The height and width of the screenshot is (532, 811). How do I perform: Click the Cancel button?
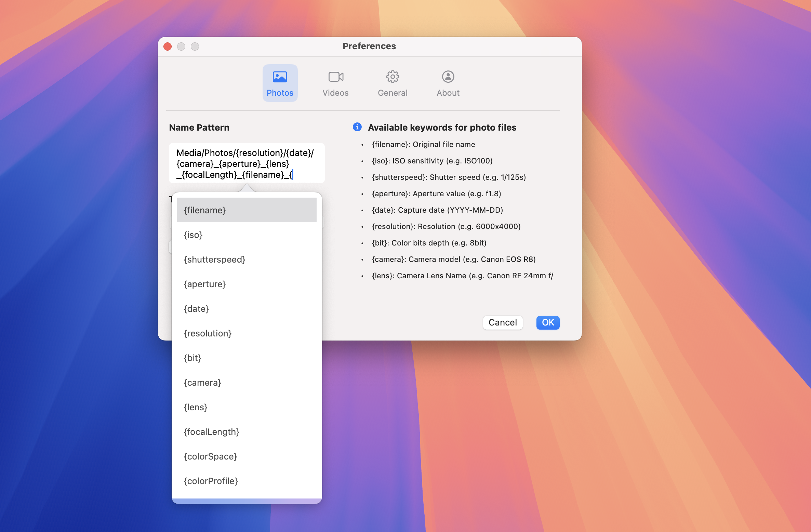click(503, 322)
